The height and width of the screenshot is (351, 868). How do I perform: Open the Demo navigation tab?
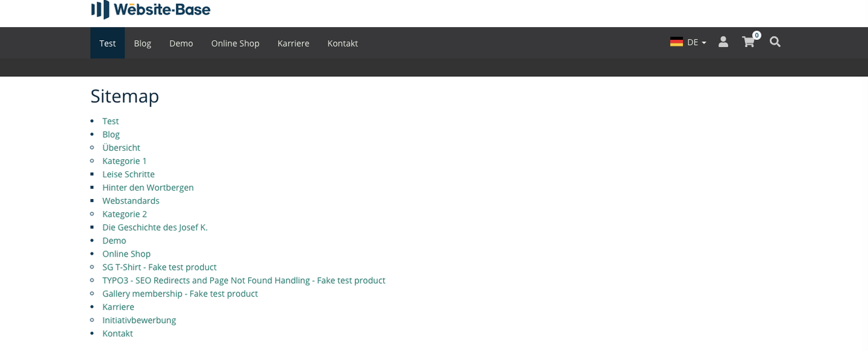181,43
